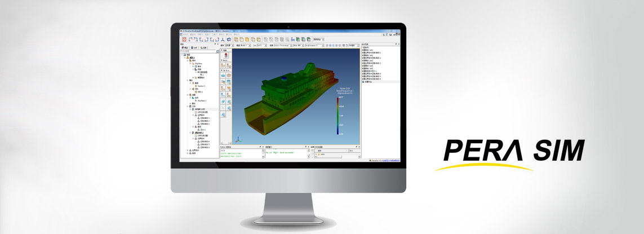Click the XYZ axis triad toolbar icon
Screen dimensions: 644x234
click(223, 39)
